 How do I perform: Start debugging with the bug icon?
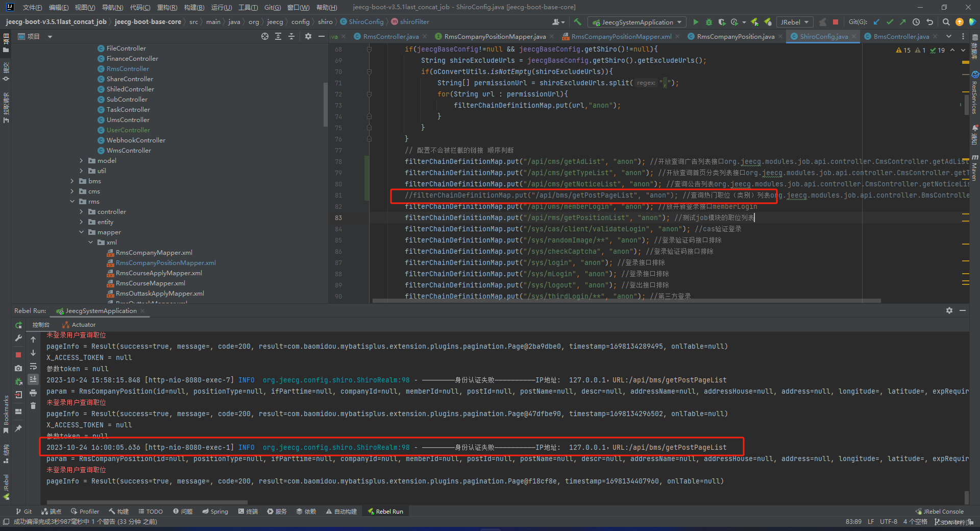(x=708, y=22)
